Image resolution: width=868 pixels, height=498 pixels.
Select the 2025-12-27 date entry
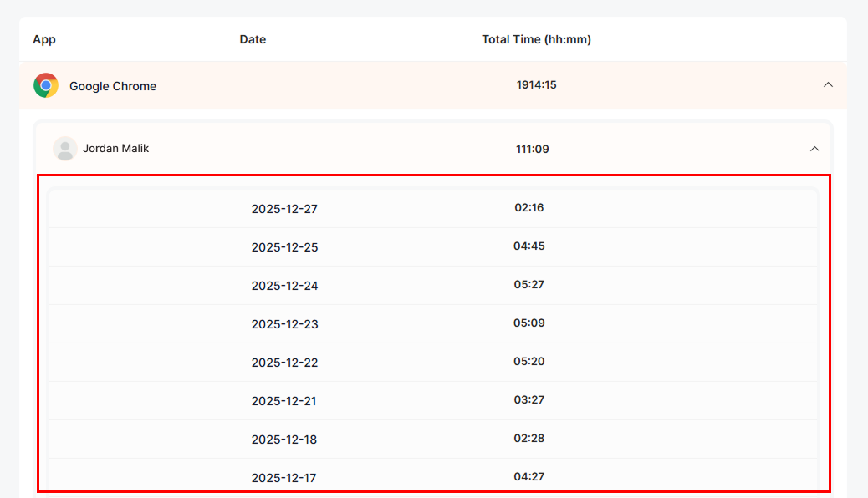284,209
